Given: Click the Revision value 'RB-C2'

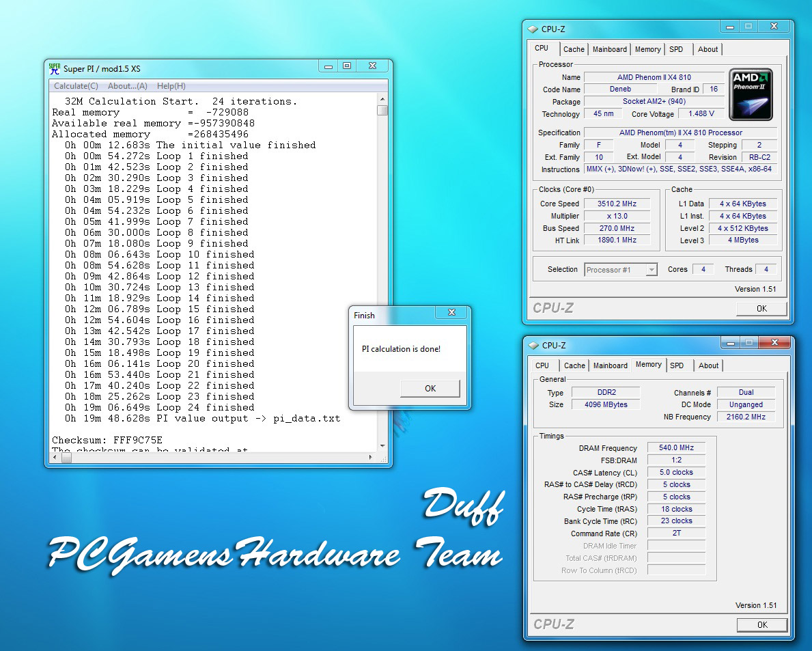Looking at the screenshot, I should pyautogui.click(x=759, y=157).
